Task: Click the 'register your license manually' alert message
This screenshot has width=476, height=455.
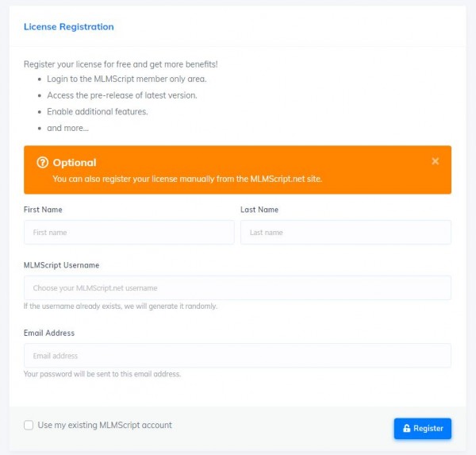Action: [x=187, y=179]
